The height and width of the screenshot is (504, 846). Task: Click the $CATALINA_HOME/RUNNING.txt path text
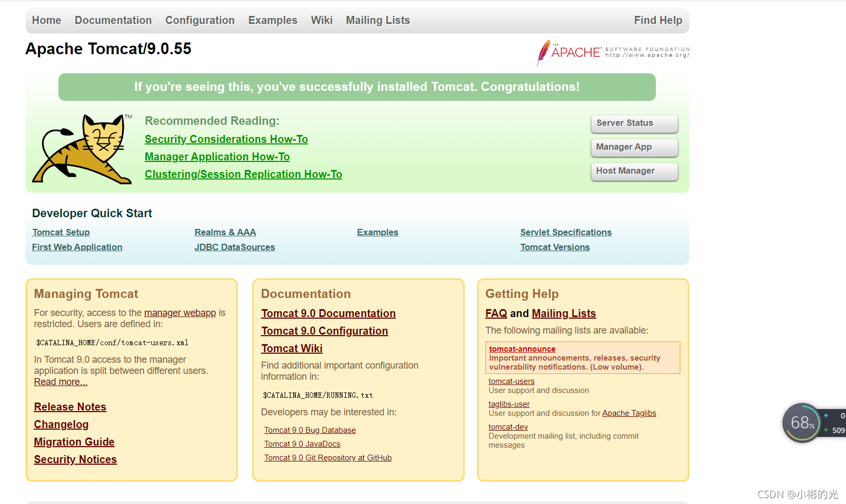point(318,395)
